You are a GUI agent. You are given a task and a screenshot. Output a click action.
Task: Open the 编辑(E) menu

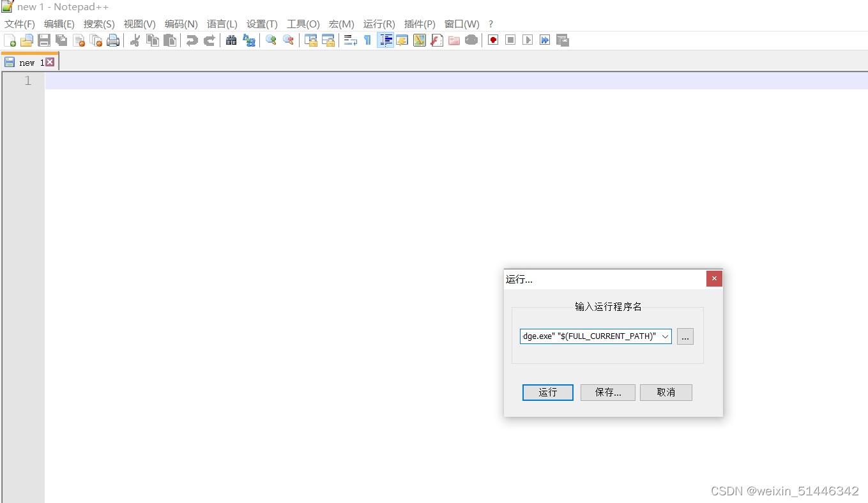[x=59, y=24]
